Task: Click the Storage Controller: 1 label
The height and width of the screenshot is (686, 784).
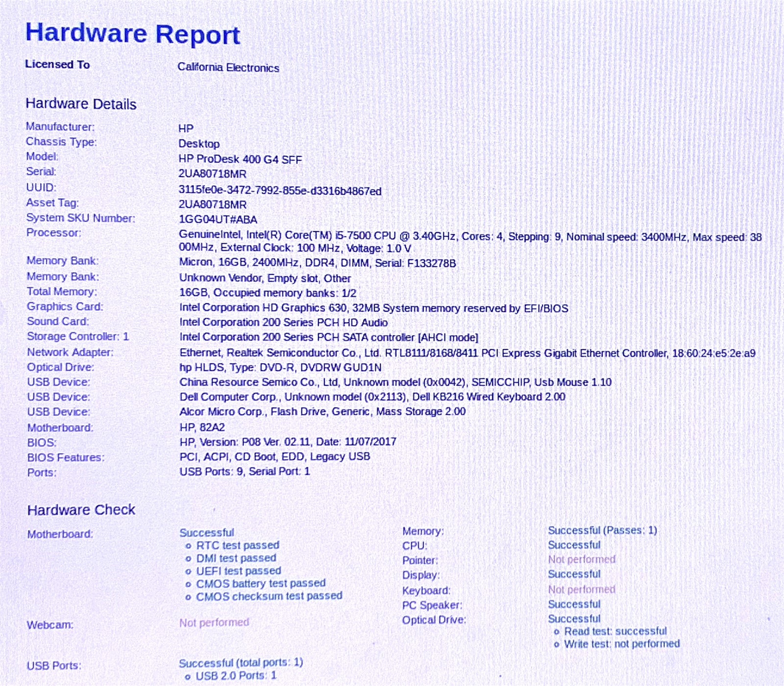Action: pyautogui.click(x=78, y=336)
